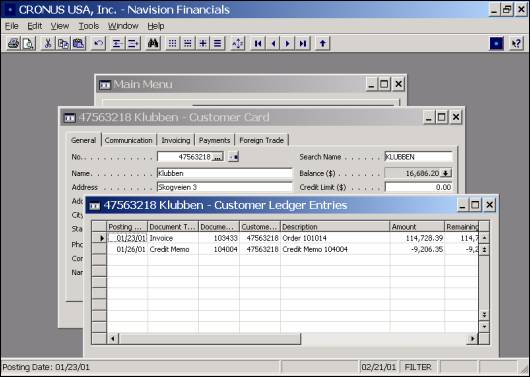Click the Insert Line toolbar icon
Image resolution: width=530 pixels, height=377 pixels.
click(118, 43)
